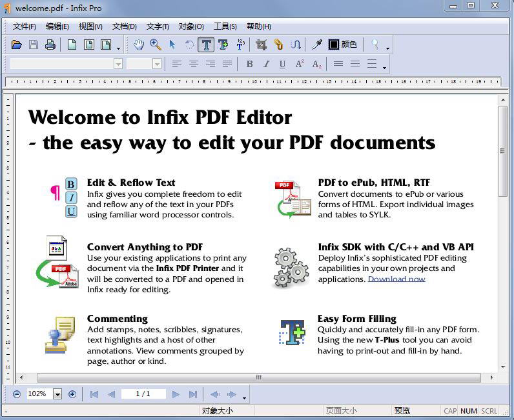
Task: Select the Object arrow pointer tool
Action: click(x=172, y=45)
